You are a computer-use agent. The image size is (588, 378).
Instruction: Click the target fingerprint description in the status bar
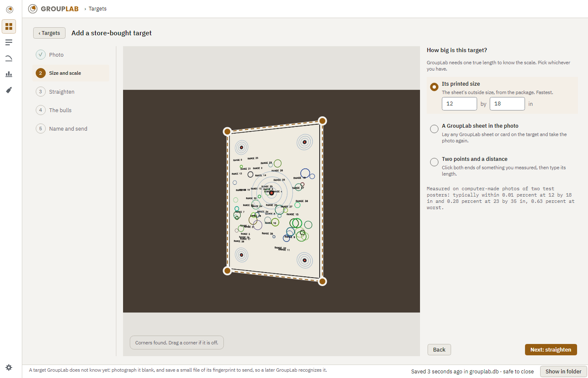tap(178, 370)
